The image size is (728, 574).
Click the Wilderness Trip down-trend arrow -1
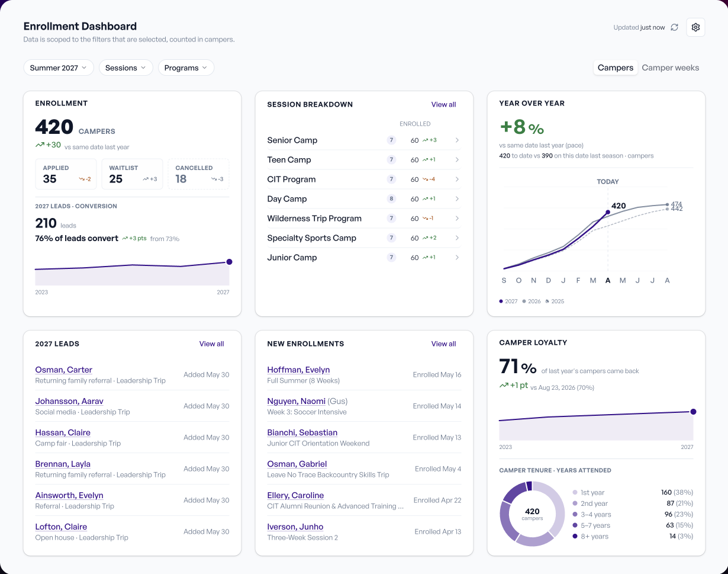(424, 219)
